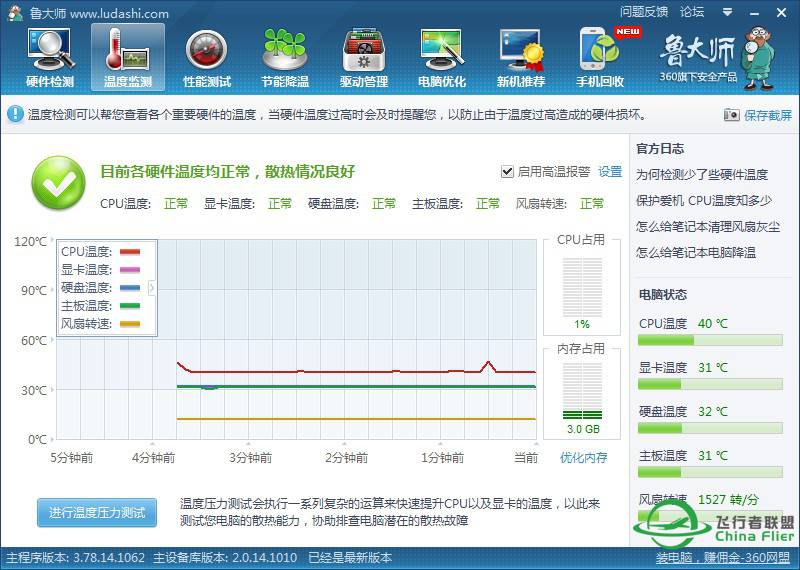Open the 新机推荐 icon
The image size is (800, 570).
[x=521, y=57]
